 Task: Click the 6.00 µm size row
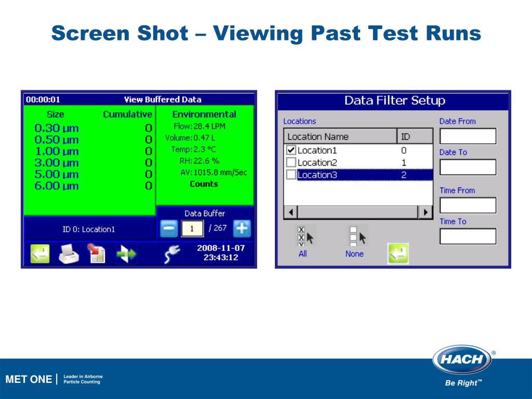point(94,186)
